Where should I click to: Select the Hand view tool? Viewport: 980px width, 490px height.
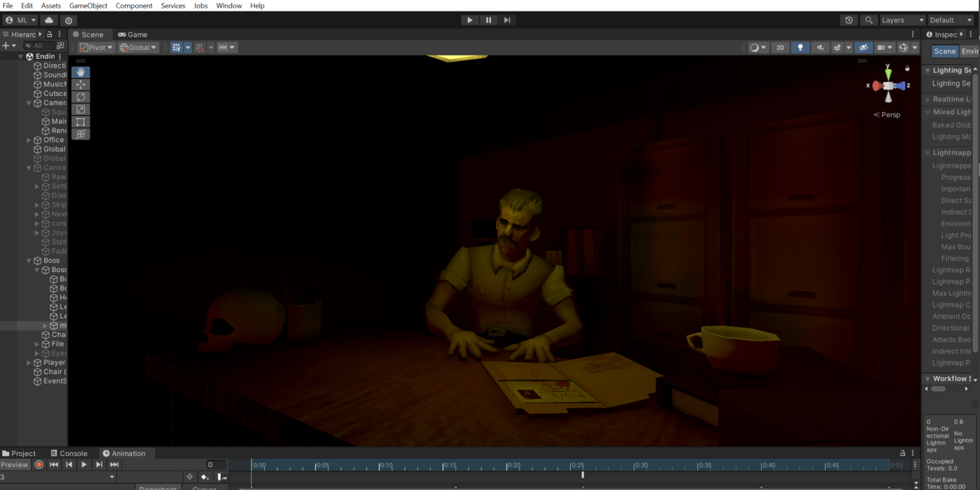click(81, 72)
